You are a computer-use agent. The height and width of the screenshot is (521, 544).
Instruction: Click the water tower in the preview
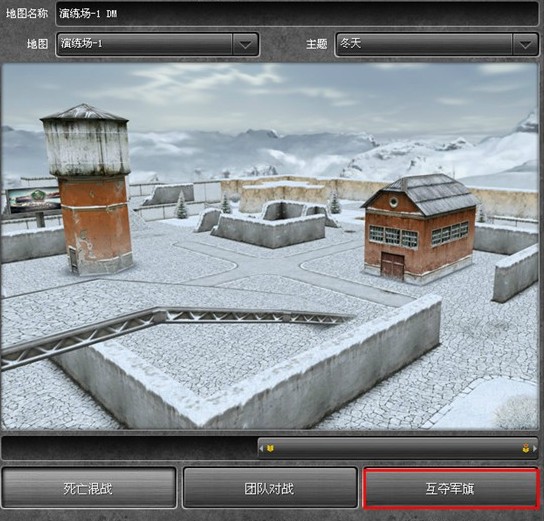pyautogui.click(x=88, y=189)
